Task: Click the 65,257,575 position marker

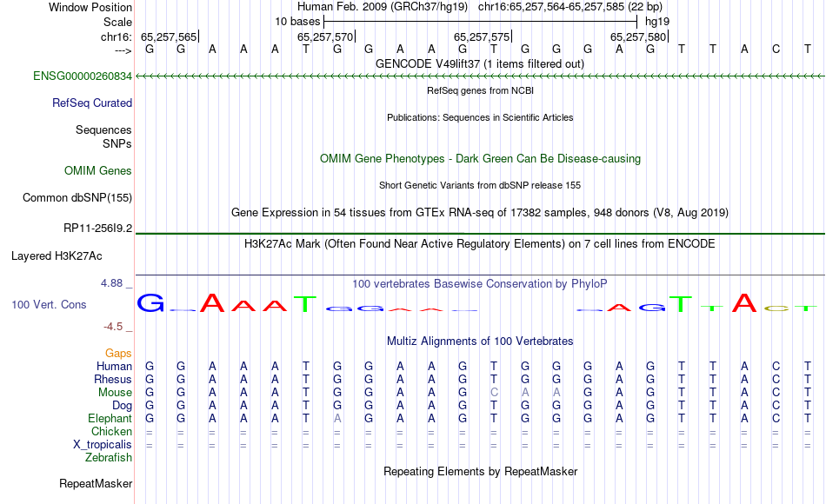Action: point(482,36)
